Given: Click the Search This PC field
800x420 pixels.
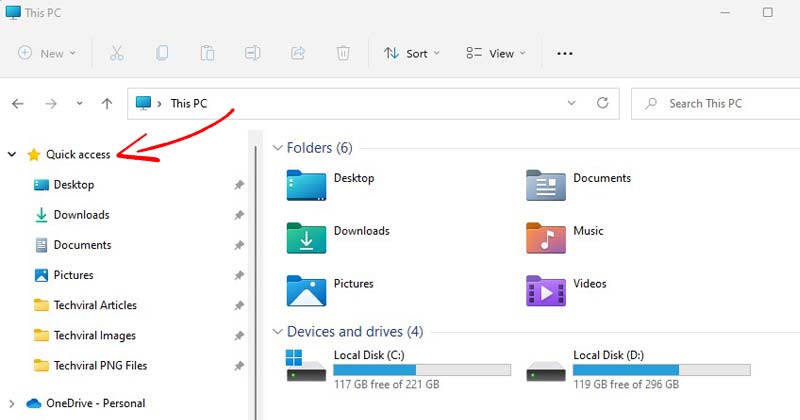Looking at the screenshot, I should coord(715,104).
